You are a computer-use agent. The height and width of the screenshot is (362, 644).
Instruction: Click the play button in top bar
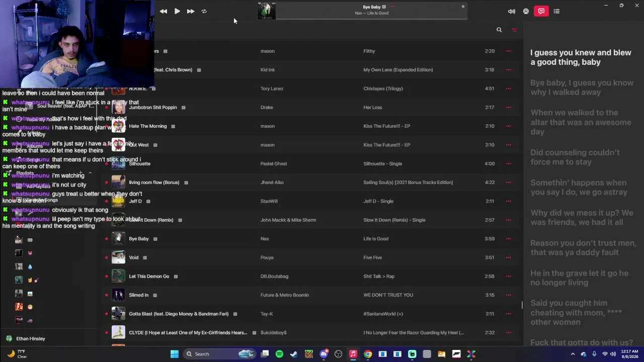pyautogui.click(x=177, y=11)
